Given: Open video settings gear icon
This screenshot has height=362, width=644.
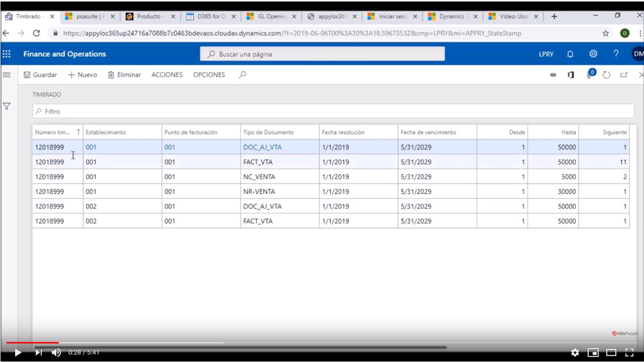Looking at the screenshot, I should pos(575,352).
